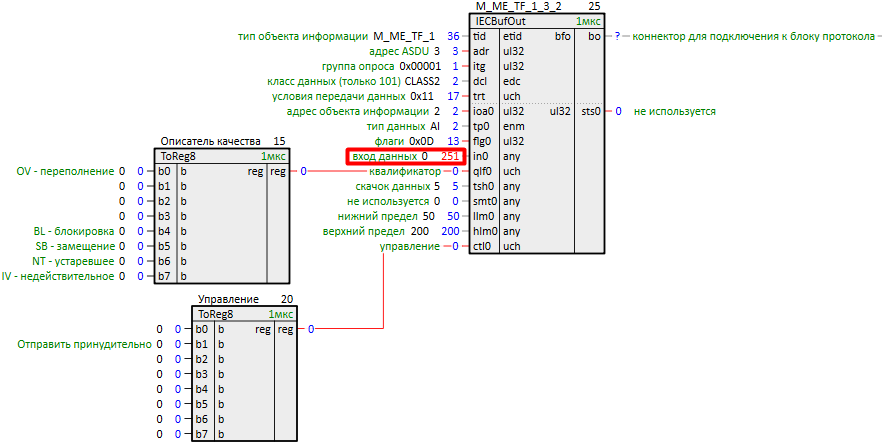Select the 'Отправить принудительно' input label
This screenshot has width=882, height=445.
84,344
